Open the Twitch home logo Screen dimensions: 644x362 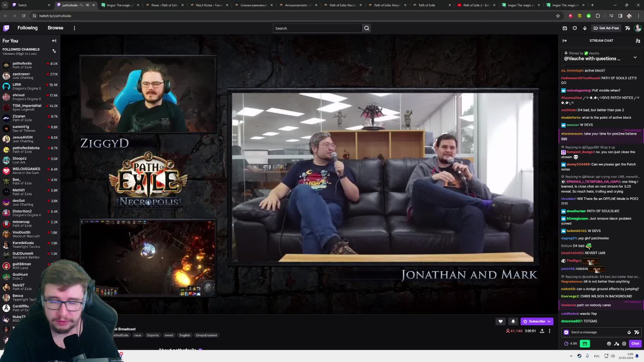pos(6,28)
